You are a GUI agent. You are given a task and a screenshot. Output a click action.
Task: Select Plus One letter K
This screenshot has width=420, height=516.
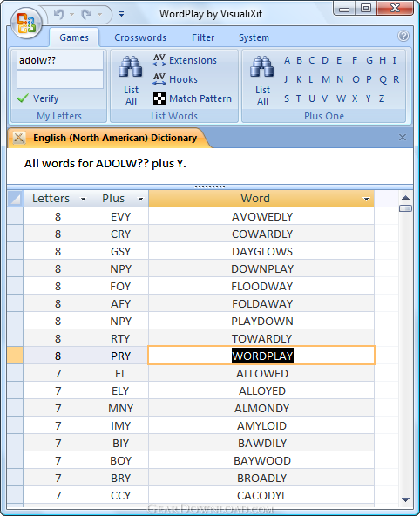click(299, 79)
